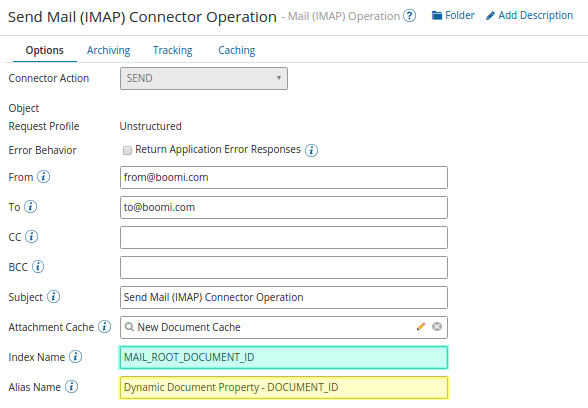Click the empty CC input field
The image size is (588, 408).
pos(284,237)
